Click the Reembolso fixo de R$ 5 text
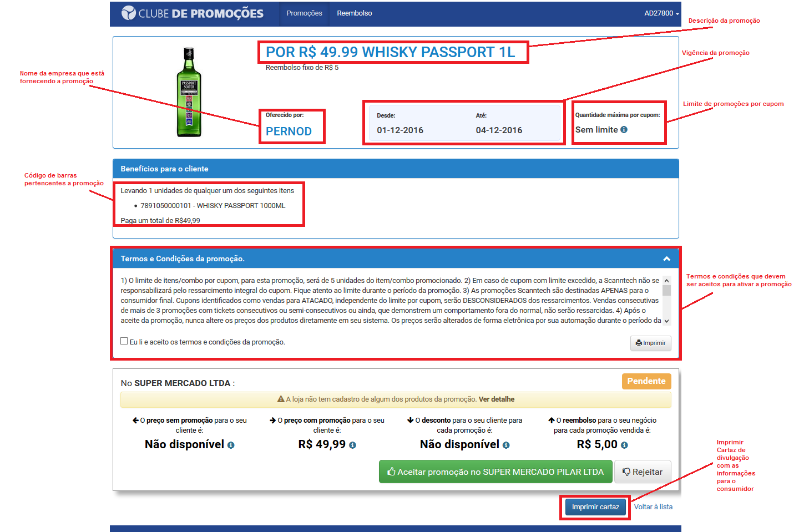Image resolution: width=799 pixels, height=532 pixels. [x=302, y=68]
